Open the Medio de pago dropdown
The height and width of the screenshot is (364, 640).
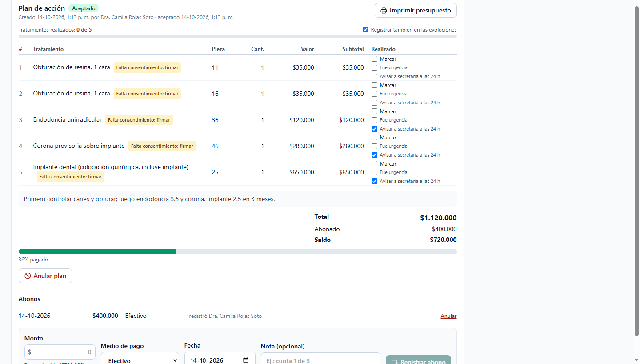(140, 359)
